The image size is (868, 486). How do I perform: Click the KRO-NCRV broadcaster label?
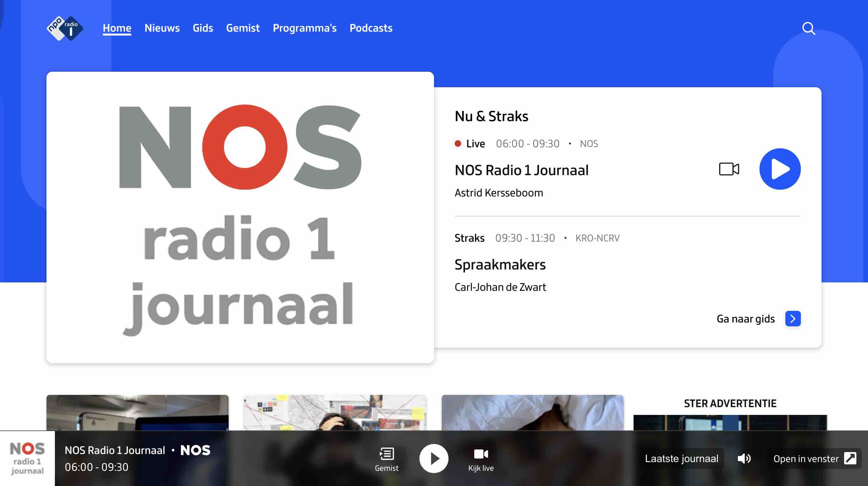[597, 238]
